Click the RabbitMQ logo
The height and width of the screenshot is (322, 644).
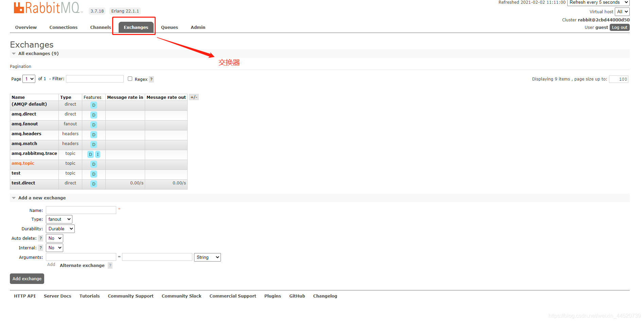[x=48, y=8]
